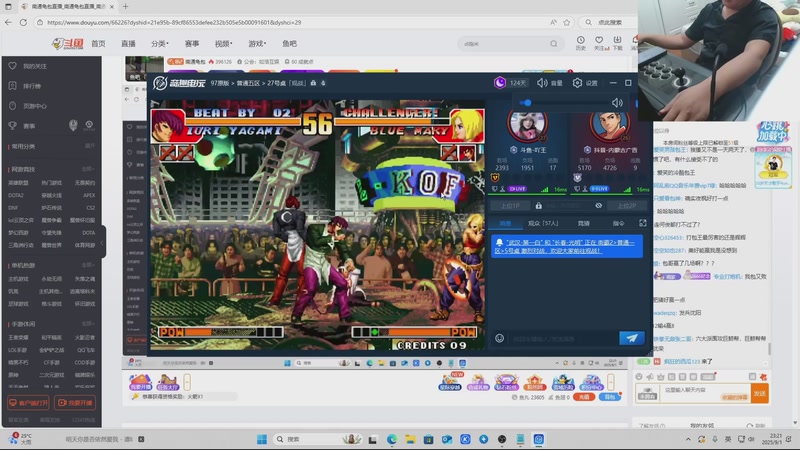800x450 pixels.
Task: Expand the 分类 navigation dropdown
Action: click(159, 44)
